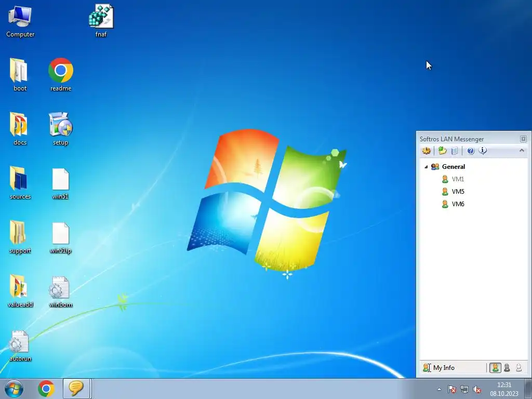Open the Action Center flag icon
532x399 pixels.
pyautogui.click(x=452, y=390)
